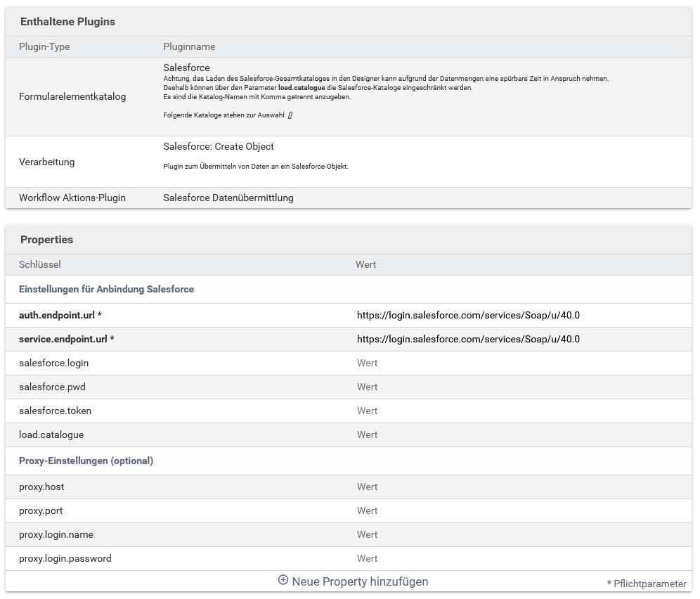Click the 'Plugin-Type' column header
700x599 pixels.
[x=44, y=47]
